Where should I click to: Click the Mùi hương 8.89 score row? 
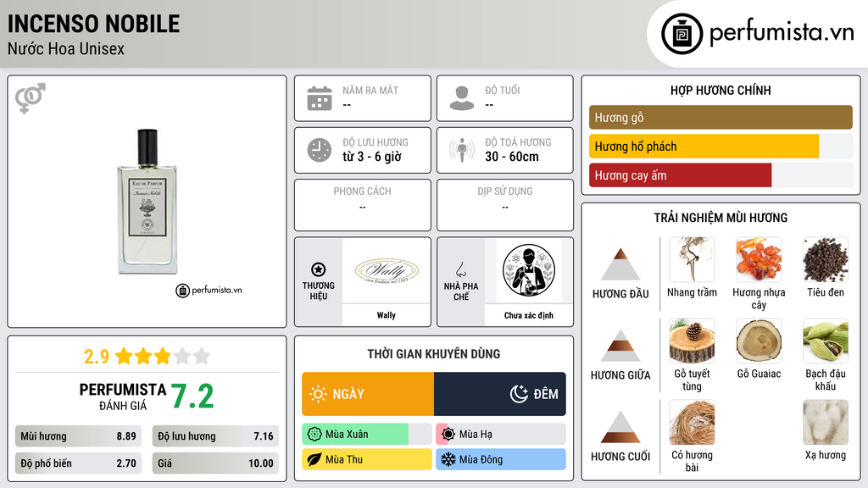coord(78,436)
